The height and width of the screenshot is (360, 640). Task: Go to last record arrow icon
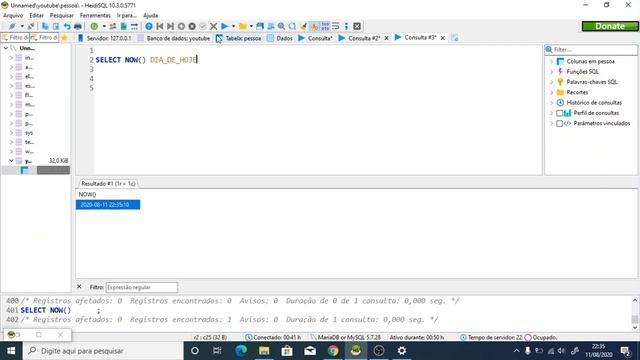point(171,26)
